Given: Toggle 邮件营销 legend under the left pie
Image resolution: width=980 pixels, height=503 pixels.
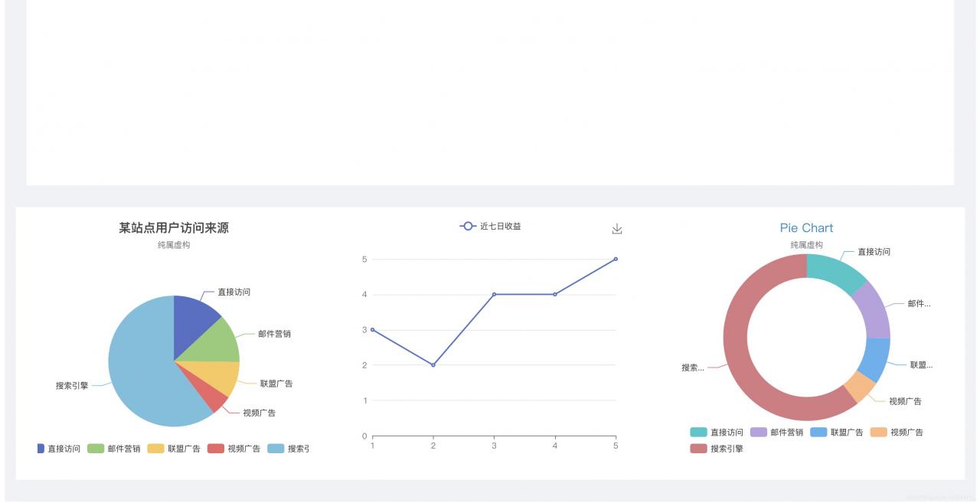Looking at the screenshot, I should tap(114, 449).
